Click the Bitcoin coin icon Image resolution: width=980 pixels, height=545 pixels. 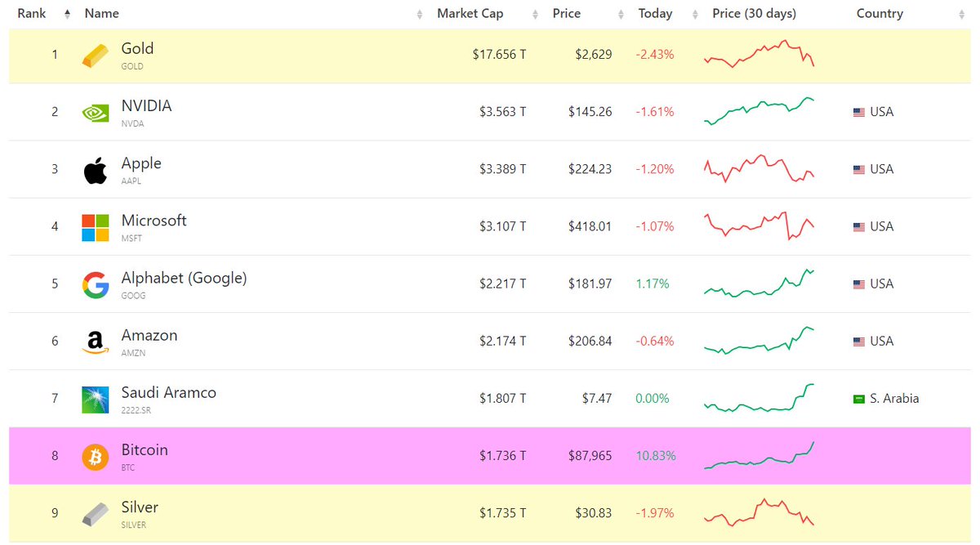[95, 455]
